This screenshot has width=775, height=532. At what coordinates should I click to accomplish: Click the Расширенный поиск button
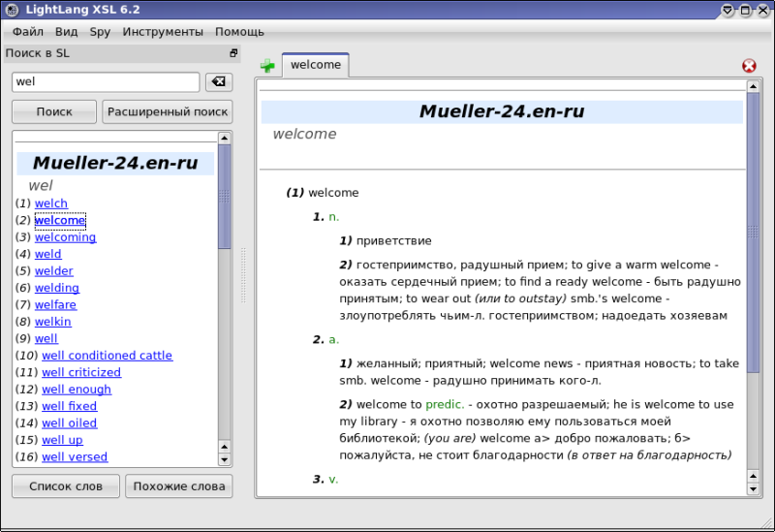coord(168,111)
